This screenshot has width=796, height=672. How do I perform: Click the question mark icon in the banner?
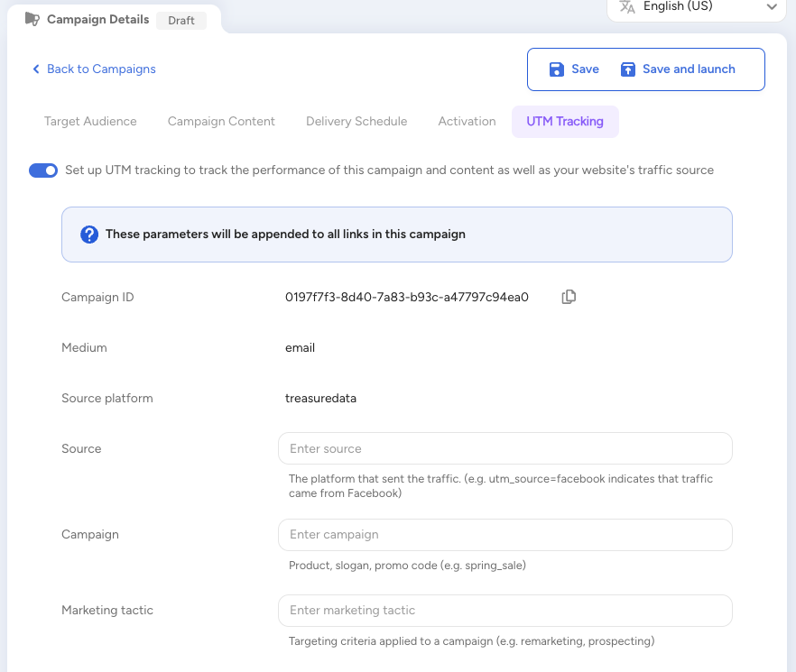pos(88,234)
